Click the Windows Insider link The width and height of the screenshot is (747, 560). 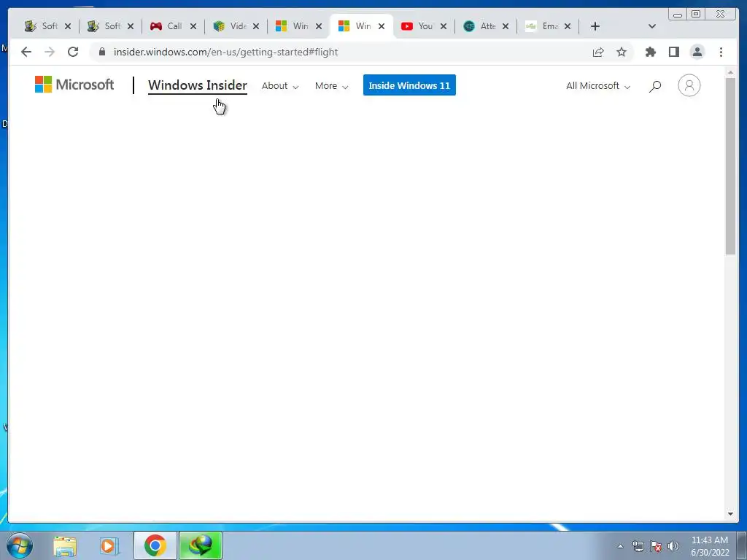click(x=197, y=85)
